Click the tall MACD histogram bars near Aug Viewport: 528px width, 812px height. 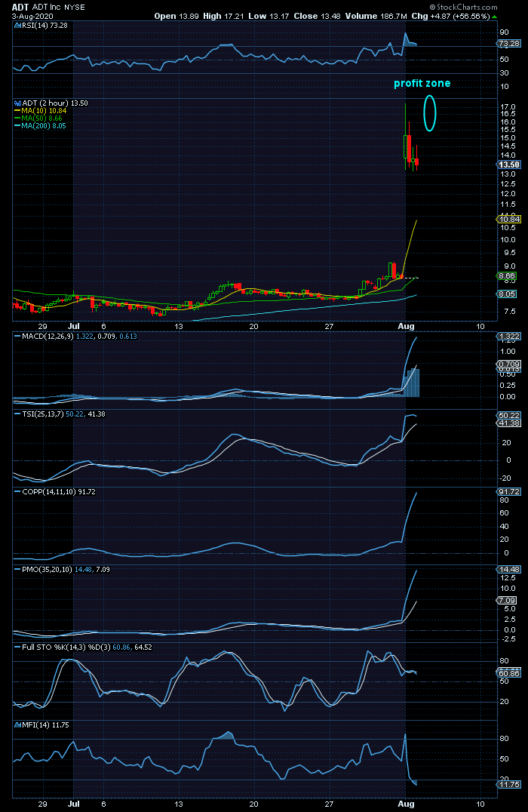(x=411, y=383)
